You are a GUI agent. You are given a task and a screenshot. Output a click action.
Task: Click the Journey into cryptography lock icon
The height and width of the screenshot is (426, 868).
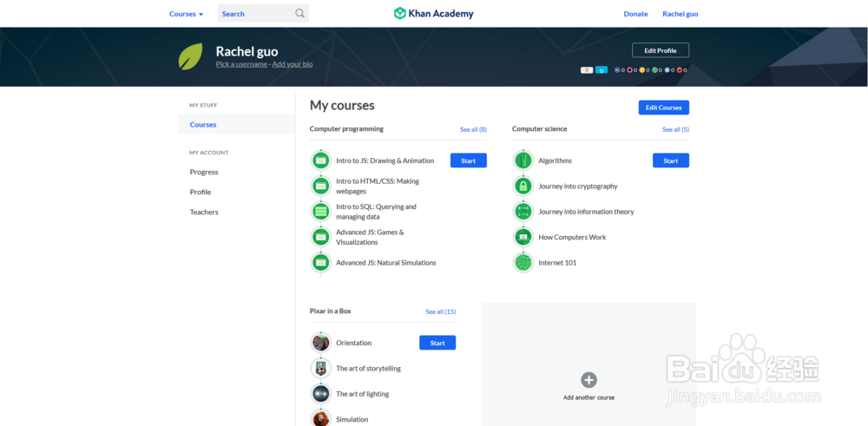(523, 186)
